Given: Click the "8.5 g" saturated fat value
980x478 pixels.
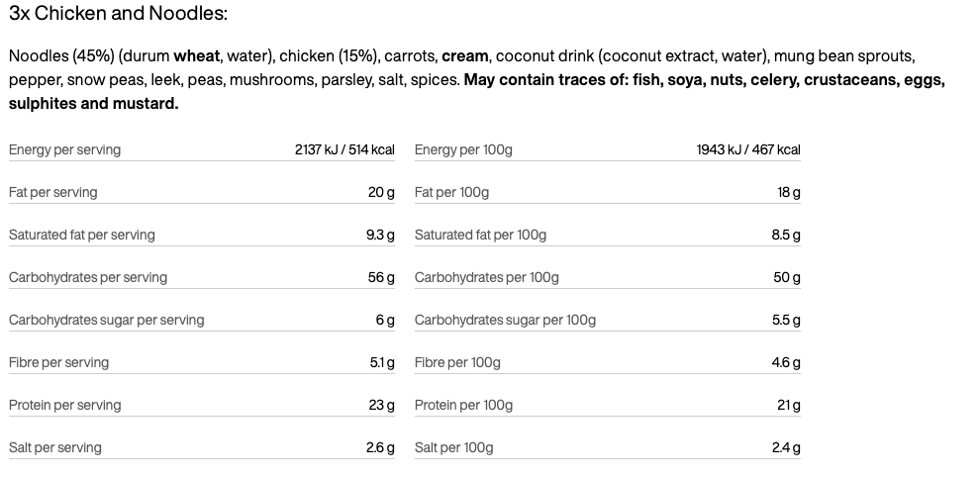Looking at the screenshot, I should coord(786,236).
